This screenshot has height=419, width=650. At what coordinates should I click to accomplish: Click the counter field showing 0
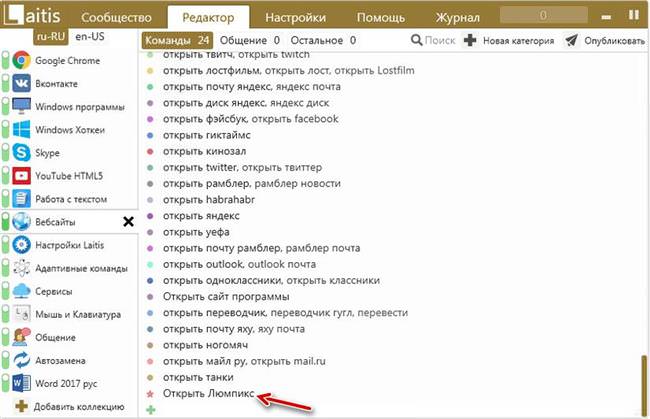(543, 15)
